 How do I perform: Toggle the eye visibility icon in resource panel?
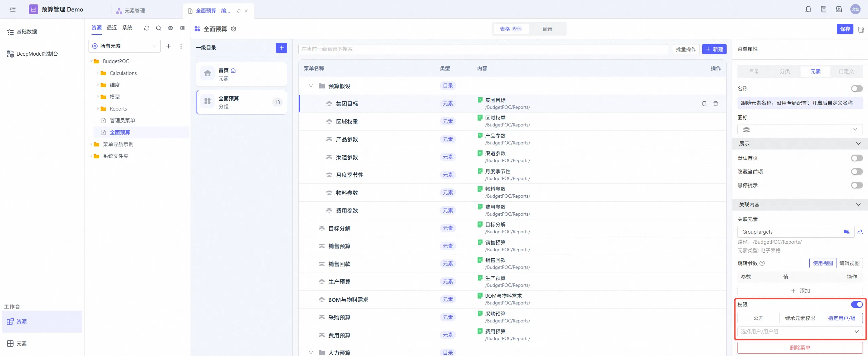(x=171, y=28)
